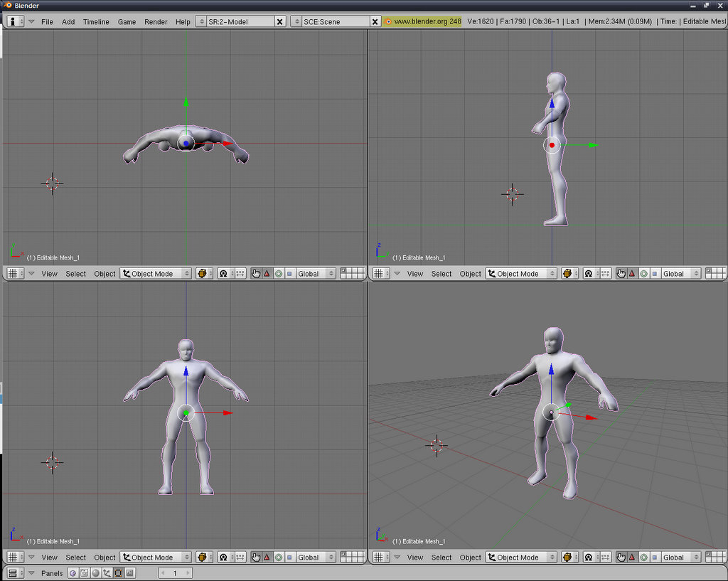Switch to the Script buttons context
This screenshot has width=728, height=581.
tap(84, 573)
